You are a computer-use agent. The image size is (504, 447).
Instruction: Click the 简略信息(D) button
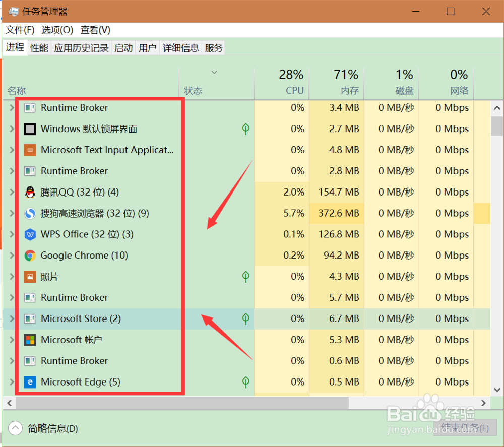click(43, 428)
